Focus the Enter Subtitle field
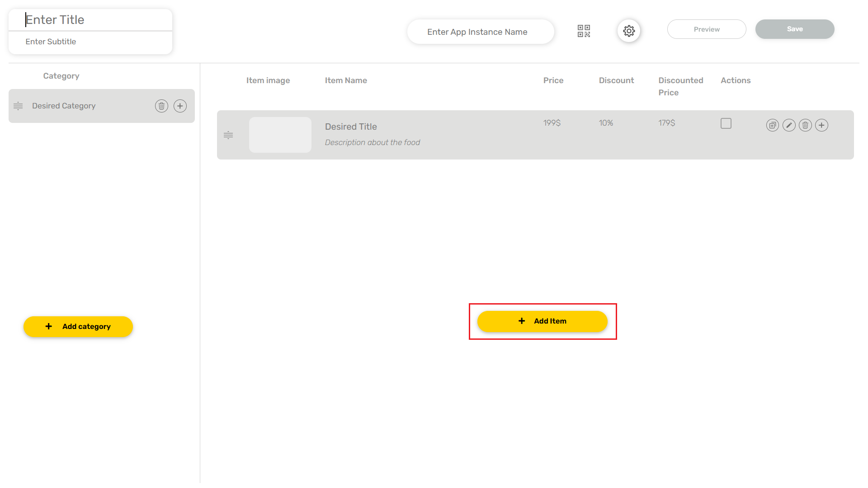 90,42
